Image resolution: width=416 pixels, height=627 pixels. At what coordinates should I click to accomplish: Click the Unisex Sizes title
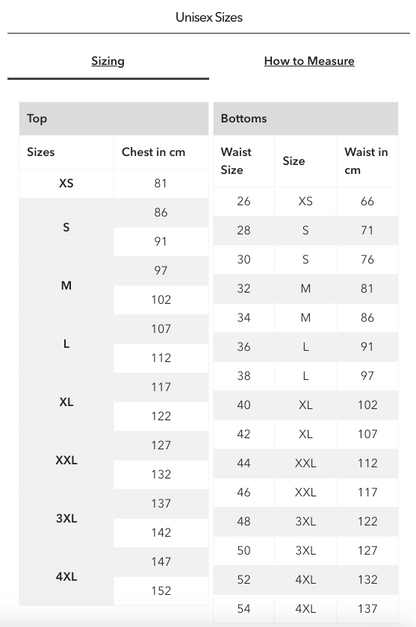(x=209, y=17)
